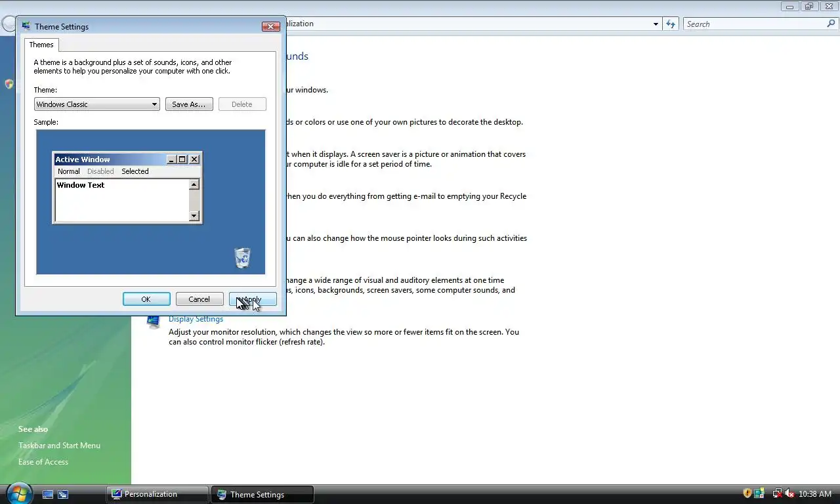Click the theme description paragraph in the dialog

133,67
